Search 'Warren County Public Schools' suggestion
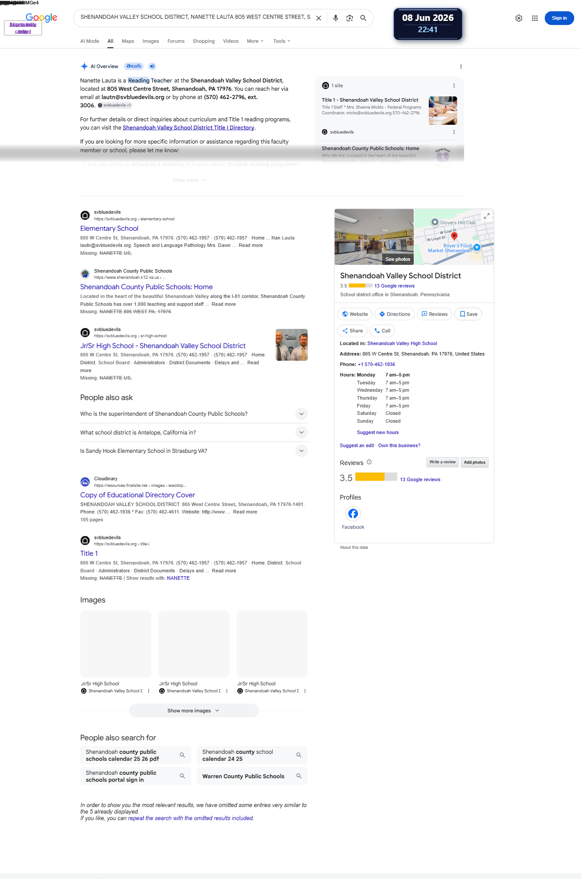588x879 pixels. pyautogui.click(x=252, y=776)
